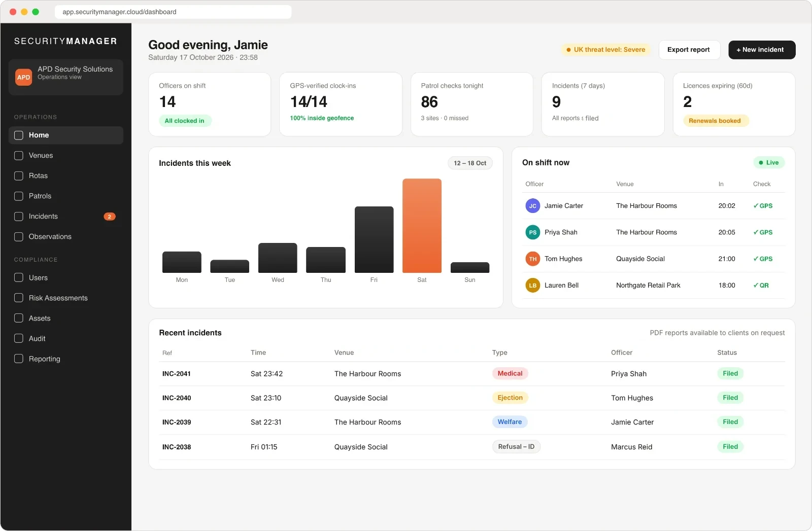Click the GPS check for Tom Hughes
Viewport: 812px width, 531px height.
(x=763, y=259)
